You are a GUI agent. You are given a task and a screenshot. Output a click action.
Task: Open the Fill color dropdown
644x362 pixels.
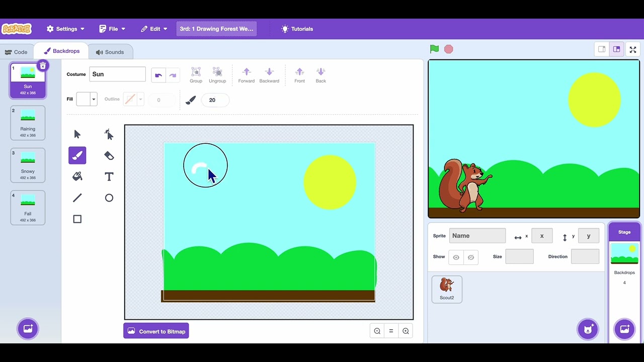tap(87, 99)
